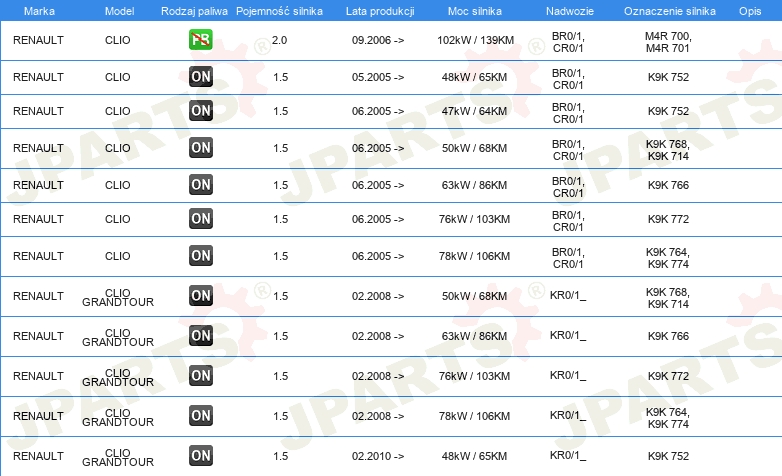Click the 47kW / 64KM power cell
Image resolution: width=782 pixels, height=476 pixels.
[474, 111]
